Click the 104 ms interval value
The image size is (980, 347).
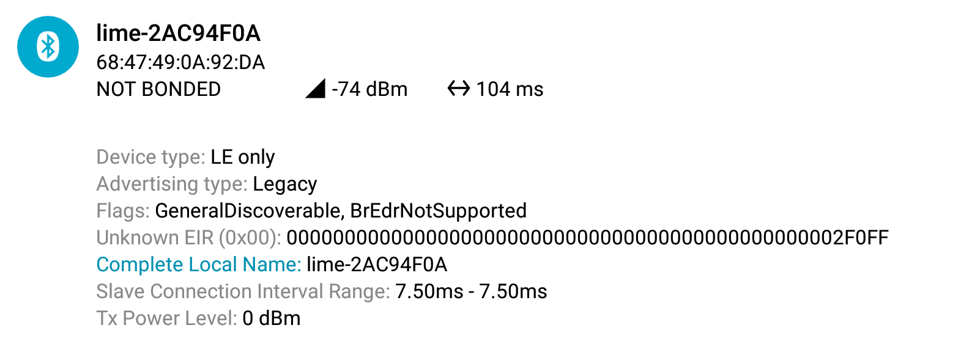pyautogui.click(x=510, y=89)
